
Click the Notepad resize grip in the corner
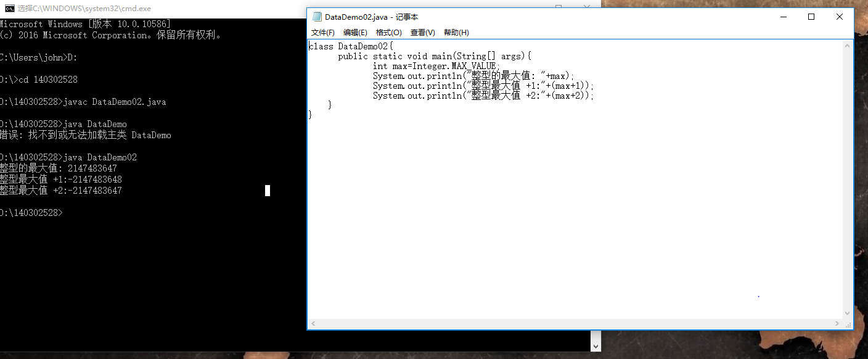(x=848, y=324)
